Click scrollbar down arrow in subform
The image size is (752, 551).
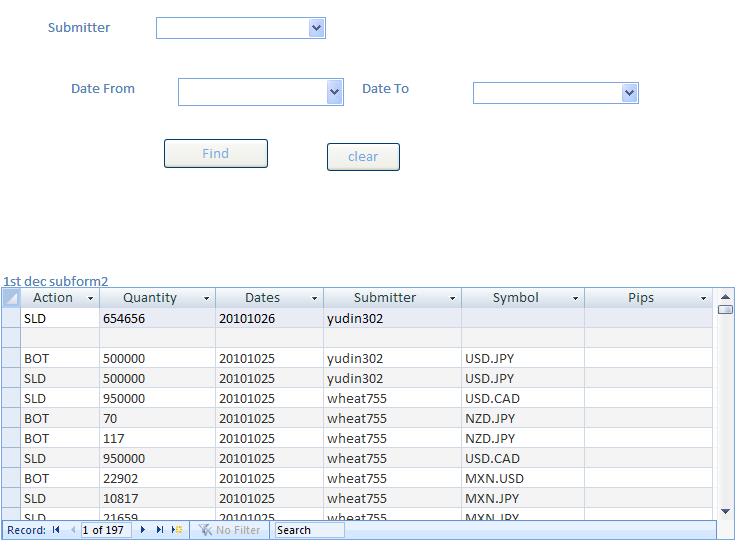[x=725, y=511]
